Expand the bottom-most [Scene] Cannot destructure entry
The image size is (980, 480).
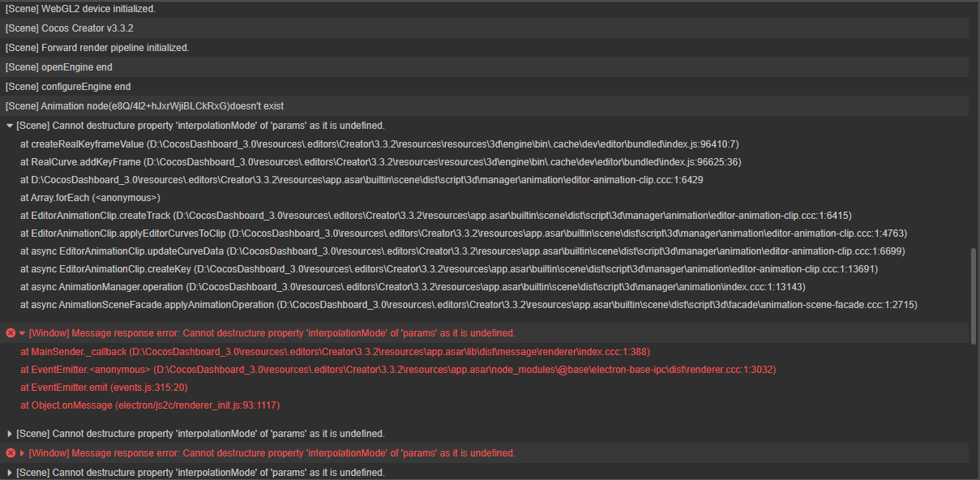(x=10, y=473)
